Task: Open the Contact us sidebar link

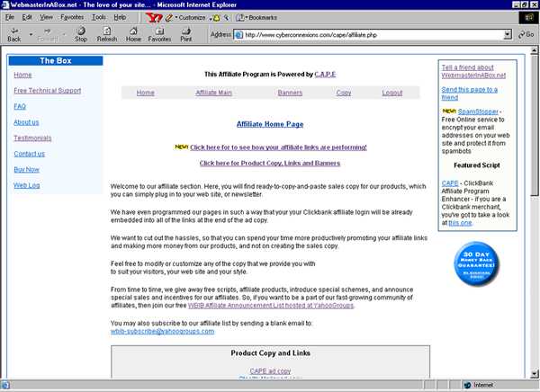Action: (x=30, y=154)
